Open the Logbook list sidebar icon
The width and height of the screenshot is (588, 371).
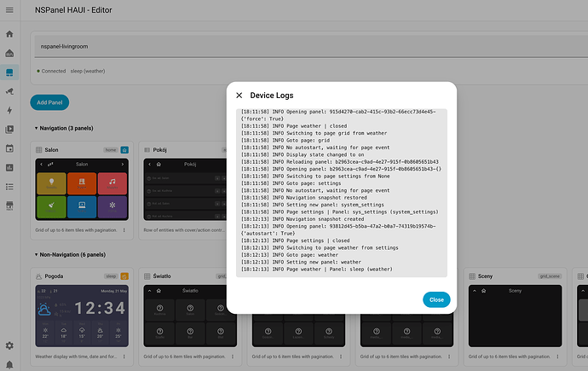click(9, 187)
